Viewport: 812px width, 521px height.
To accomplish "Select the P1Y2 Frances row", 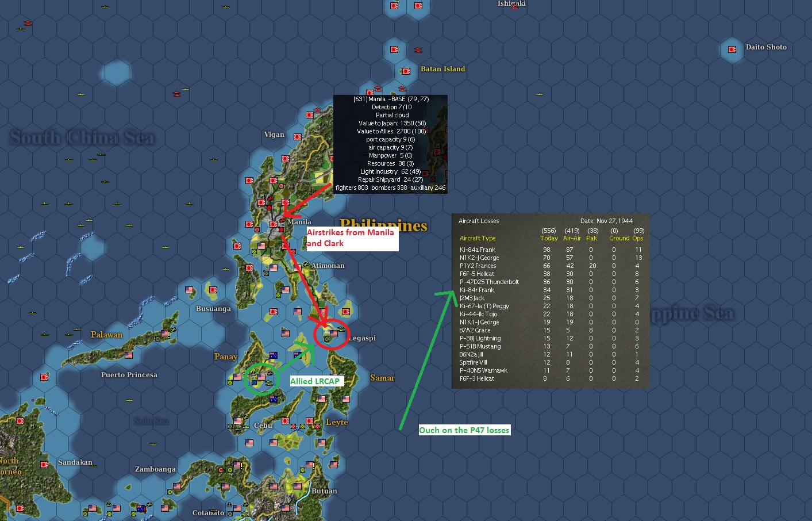I will (x=551, y=266).
